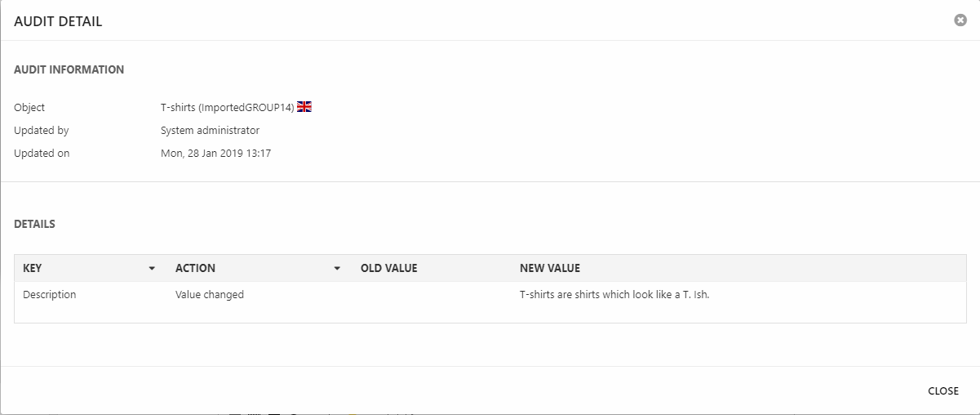980x415 pixels.
Task: Click the AUDIT DETAIL dialog title
Action: tap(58, 22)
